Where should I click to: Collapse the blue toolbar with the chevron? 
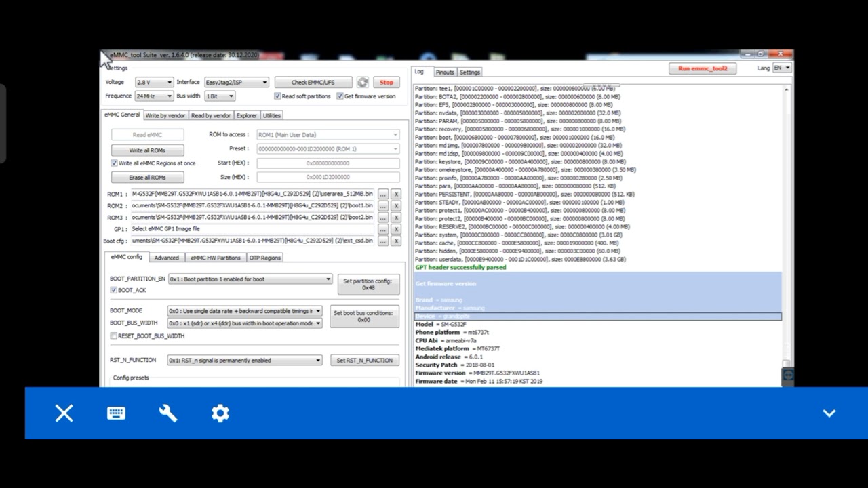pyautogui.click(x=829, y=413)
